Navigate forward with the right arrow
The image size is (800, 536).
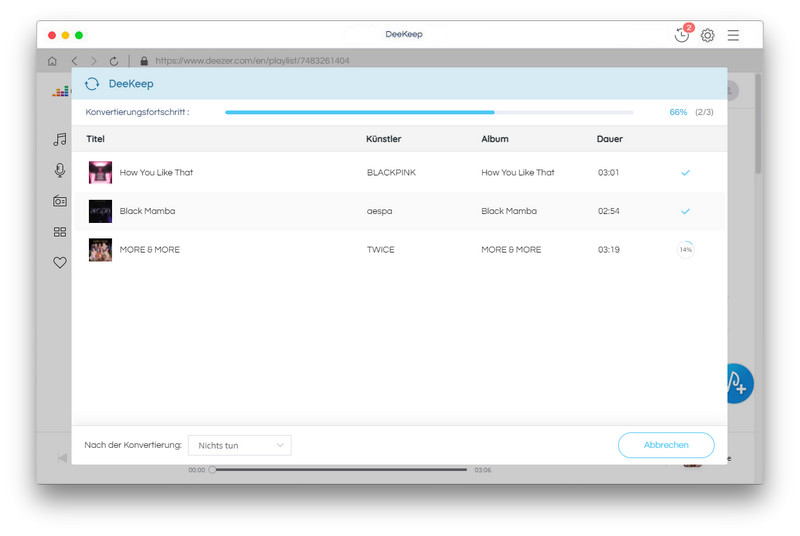point(94,61)
